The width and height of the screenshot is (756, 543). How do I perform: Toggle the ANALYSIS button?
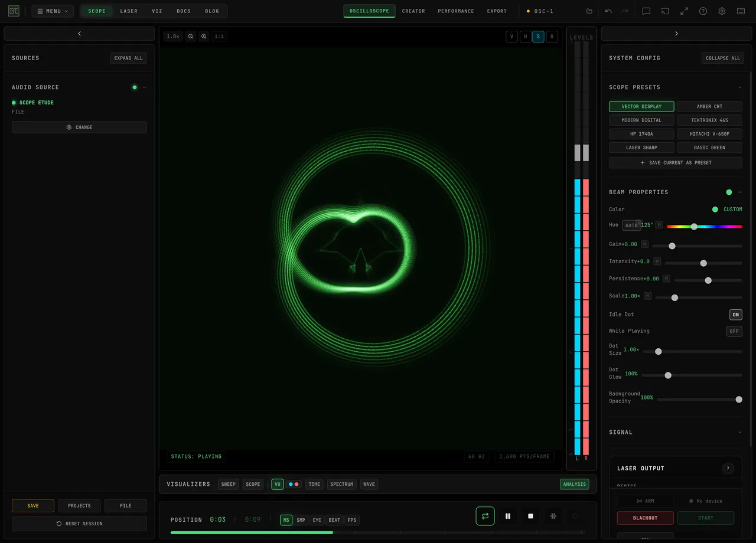click(x=574, y=484)
